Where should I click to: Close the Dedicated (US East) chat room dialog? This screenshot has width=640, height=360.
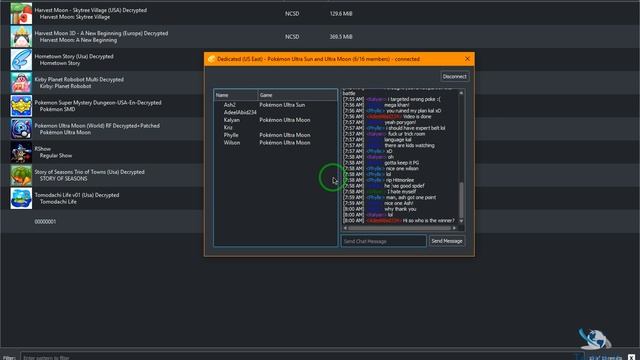coord(467,59)
